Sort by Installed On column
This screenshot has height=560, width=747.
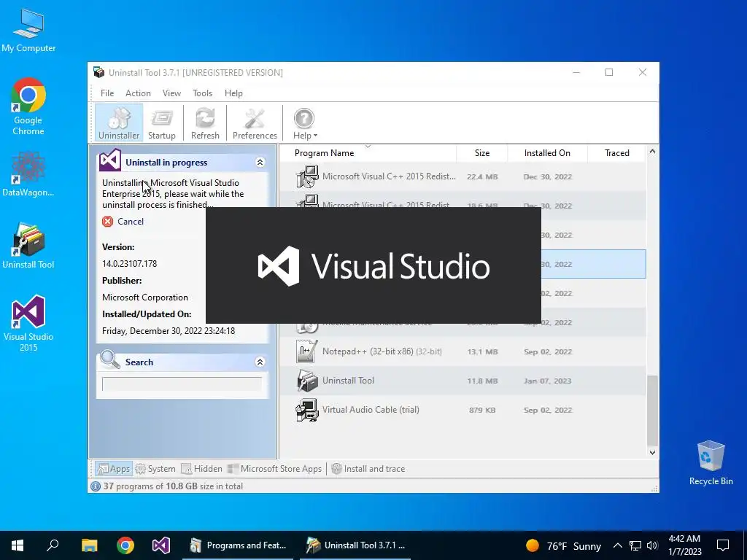547,153
